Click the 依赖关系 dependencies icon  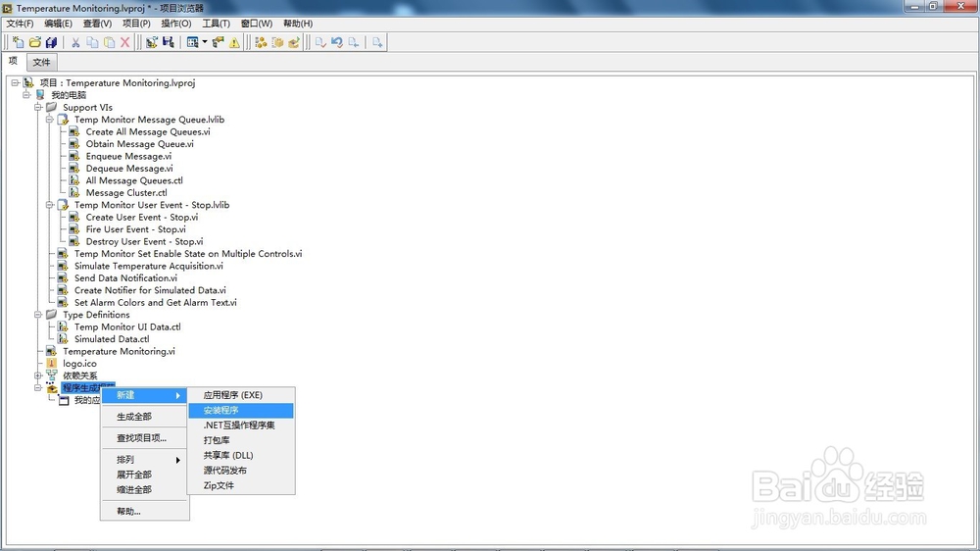click(51, 376)
